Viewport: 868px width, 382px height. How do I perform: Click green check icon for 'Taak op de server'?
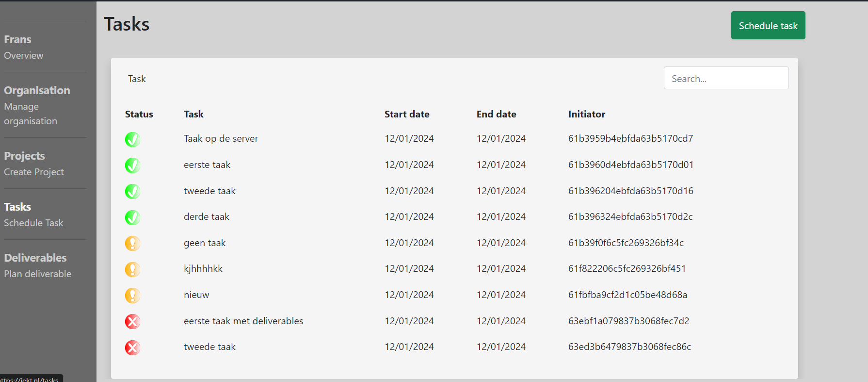point(132,139)
